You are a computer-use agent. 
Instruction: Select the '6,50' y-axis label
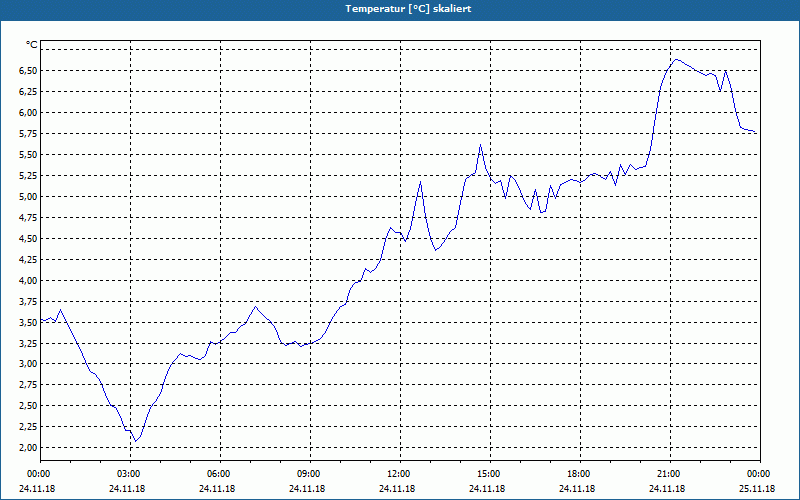(x=28, y=70)
